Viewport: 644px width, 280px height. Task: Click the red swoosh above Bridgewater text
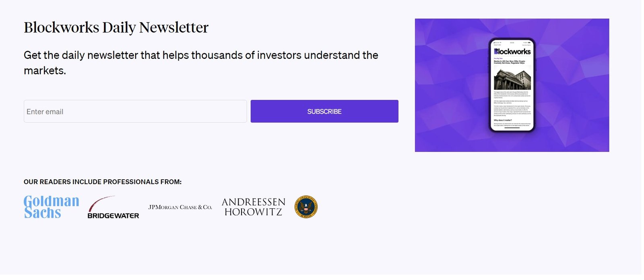101,203
